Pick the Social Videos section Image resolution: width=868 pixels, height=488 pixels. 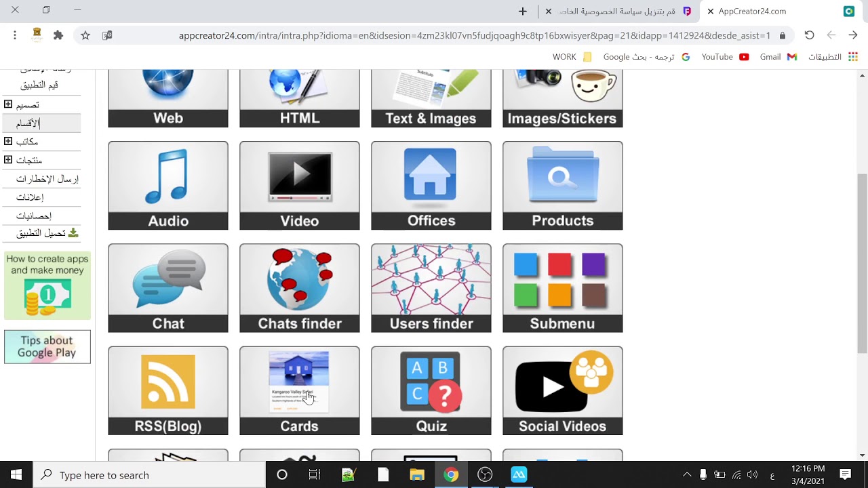pyautogui.click(x=563, y=391)
